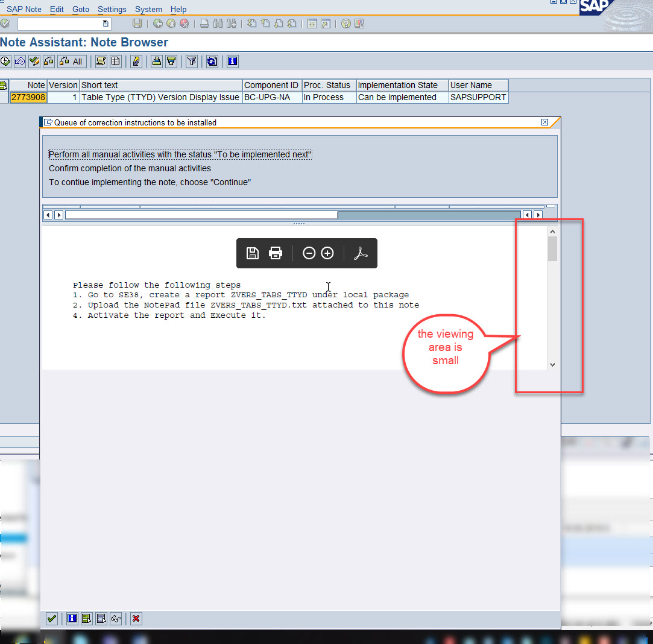Open the SAP Note menu
This screenshot has height=644, width=653.
[x=24, y=9]
